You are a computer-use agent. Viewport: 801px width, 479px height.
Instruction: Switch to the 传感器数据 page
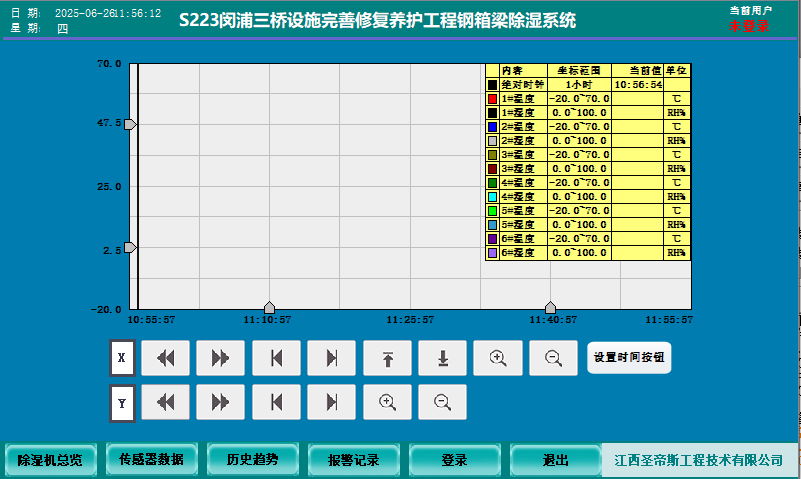(x=151, y=460)
